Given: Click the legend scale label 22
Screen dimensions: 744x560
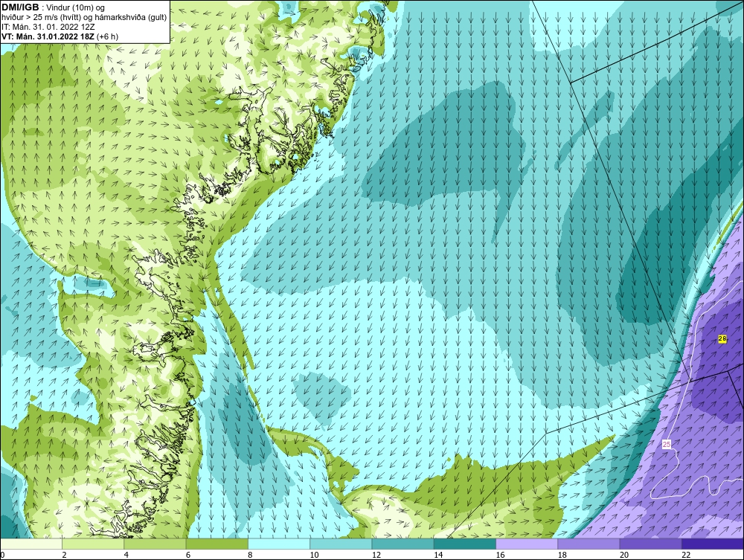Looking at the screenshot, I should (x=686, y=556).
